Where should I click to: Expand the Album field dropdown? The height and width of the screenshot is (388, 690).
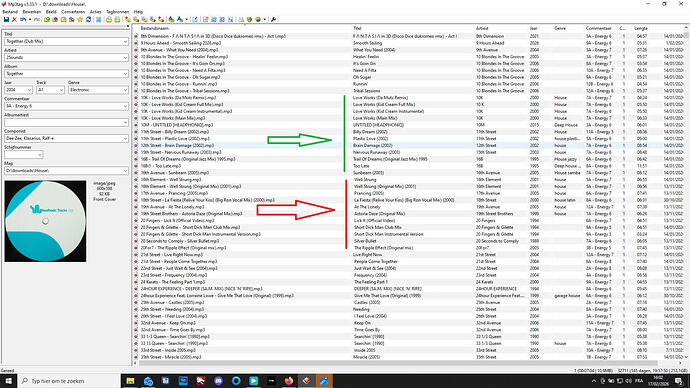[x=125, y=74]
